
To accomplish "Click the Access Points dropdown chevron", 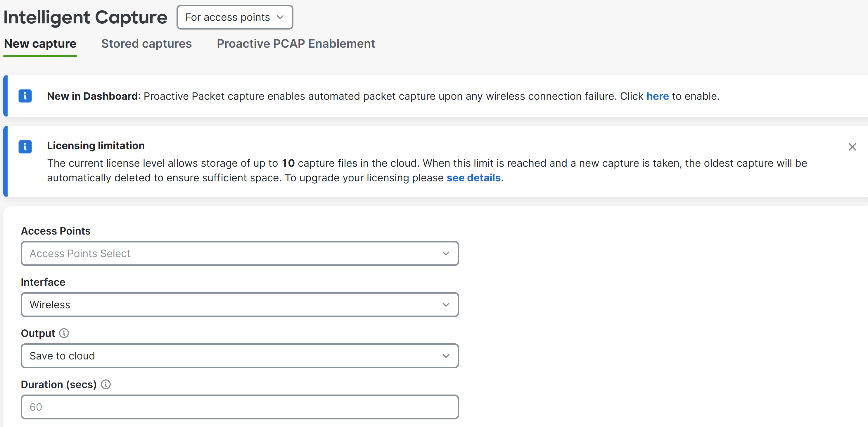I will [446, 253].
